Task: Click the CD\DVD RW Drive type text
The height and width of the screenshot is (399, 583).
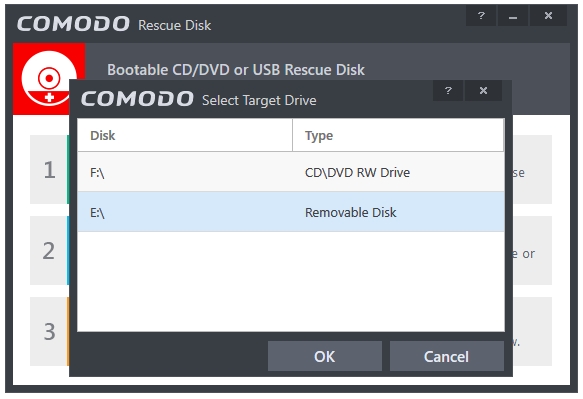Action: (357, 173)
